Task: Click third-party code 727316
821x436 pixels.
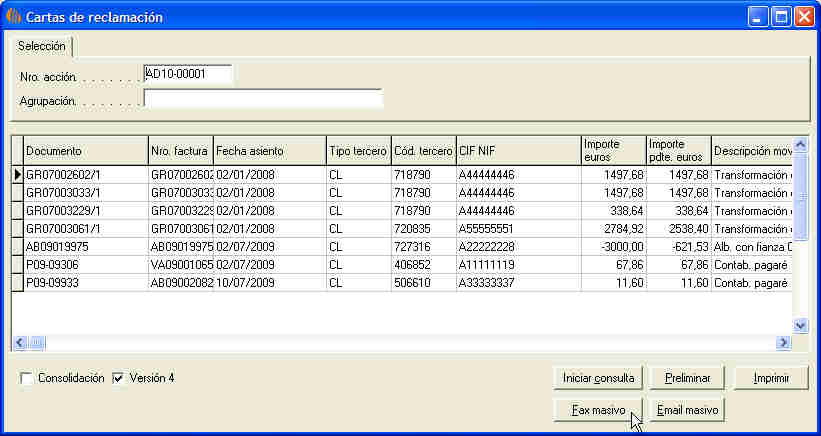Action: click(x=424, y=247)
